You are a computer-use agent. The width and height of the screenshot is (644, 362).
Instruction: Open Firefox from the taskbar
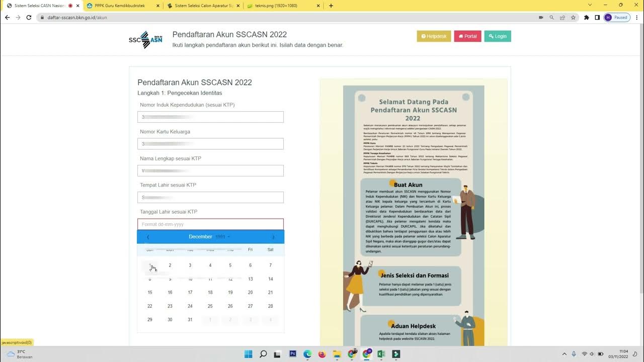pyautogui.click(x=323, y=354)
